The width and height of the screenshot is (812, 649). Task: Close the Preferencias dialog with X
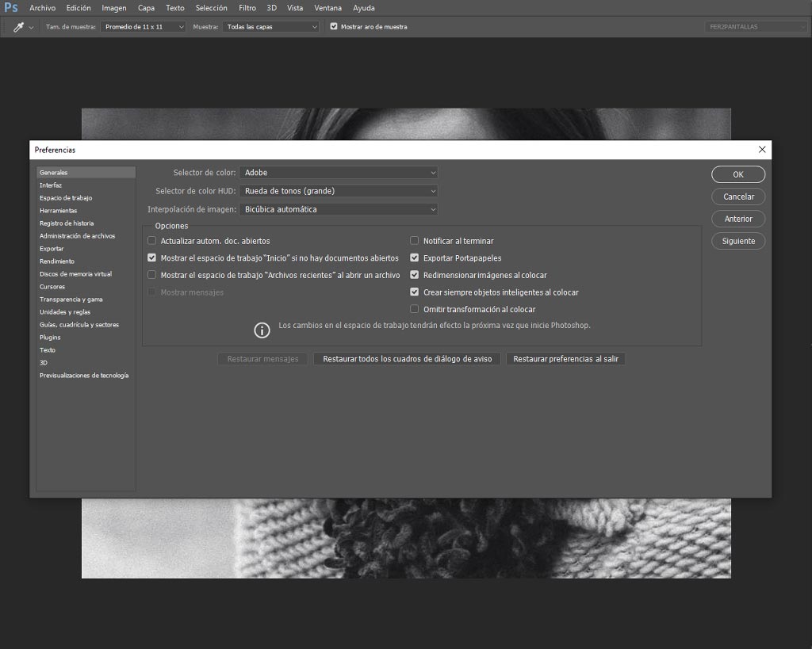point(762,150)
